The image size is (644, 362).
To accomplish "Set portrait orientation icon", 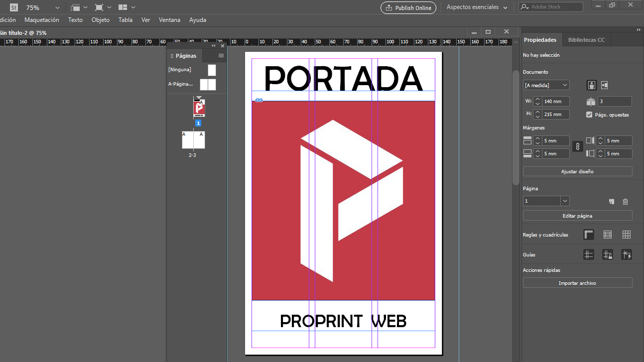I will tap(592, 85).
